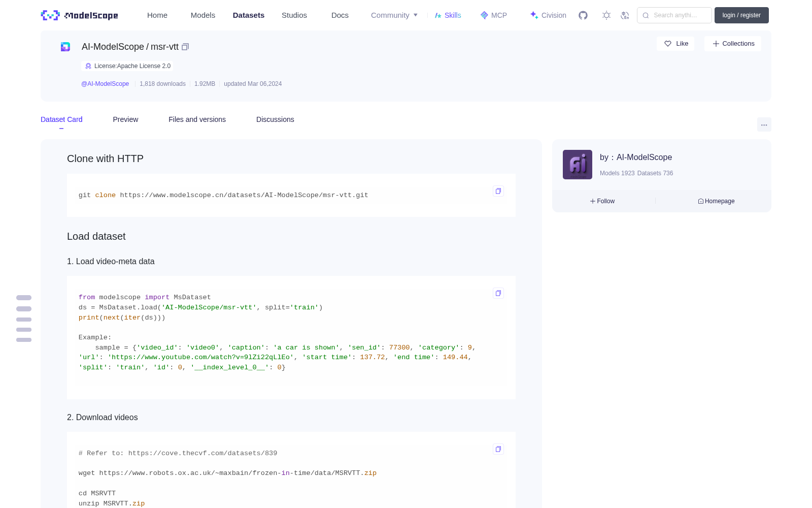Screen dimensions: 812x508
Task: Switch to the Discussions tab
Action: 275,119
